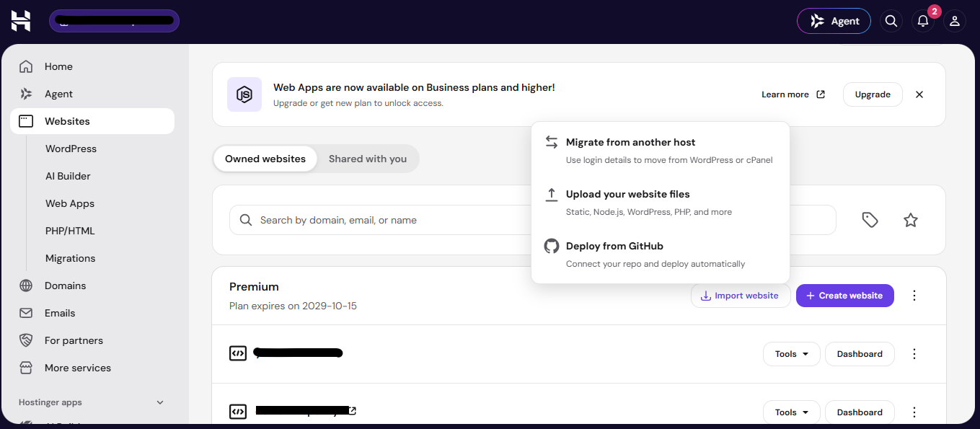Choose Deploy from GitHub
Image resolution: width=980 pixels, height=429 pixels.
(x=661, y=254)
